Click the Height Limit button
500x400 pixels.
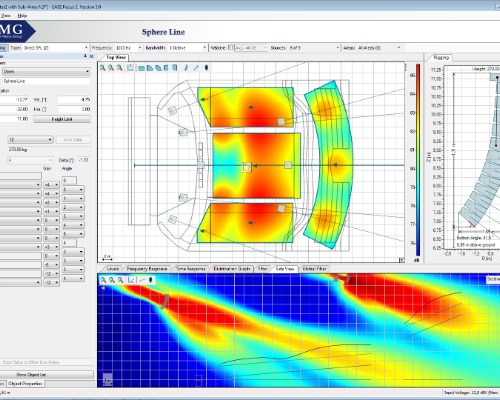point(62,119)
